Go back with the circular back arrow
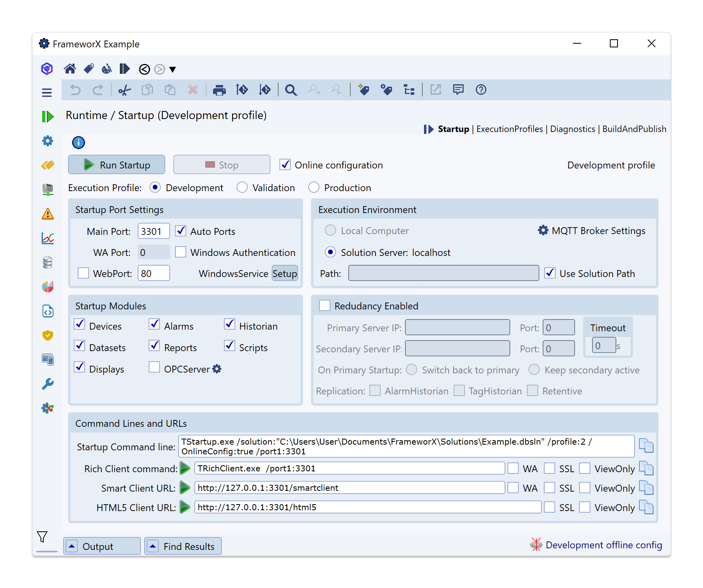 point(144,70)
